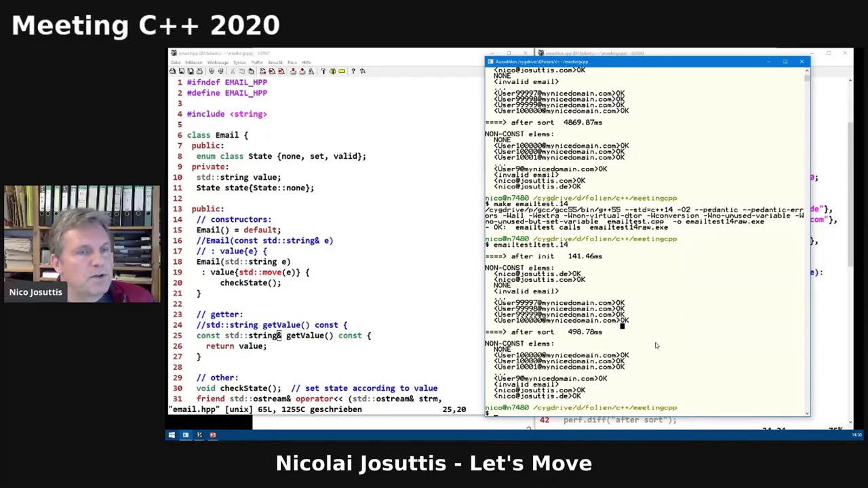The height and width of the screenshot is (488, 868).
Task: Click the Make (hammer) toolbar icon
Action: (x=323, y=71)
